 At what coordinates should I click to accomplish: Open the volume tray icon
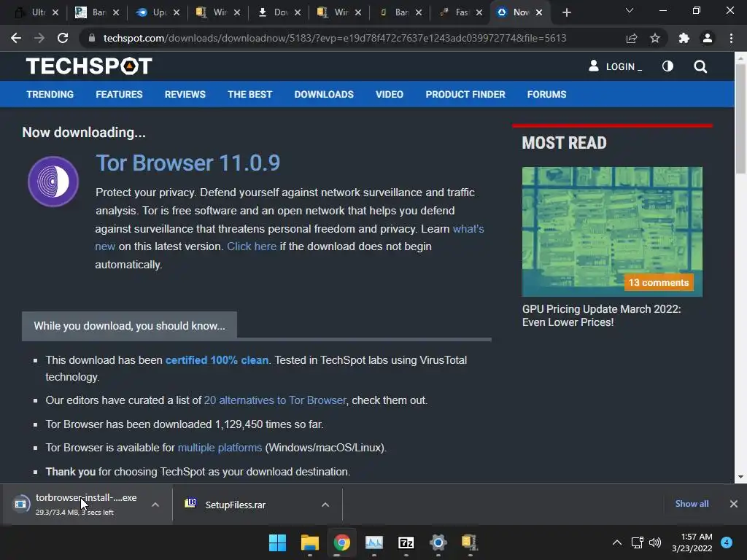click(655, 542)
